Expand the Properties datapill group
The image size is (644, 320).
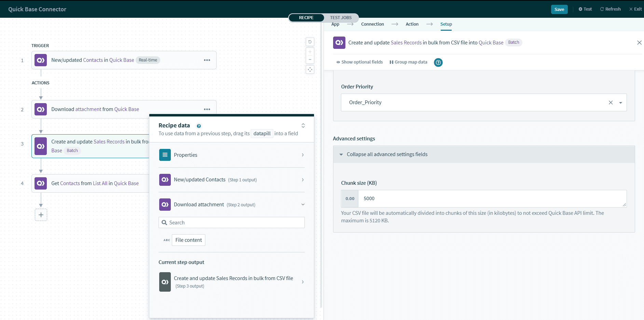coord(232,155)
